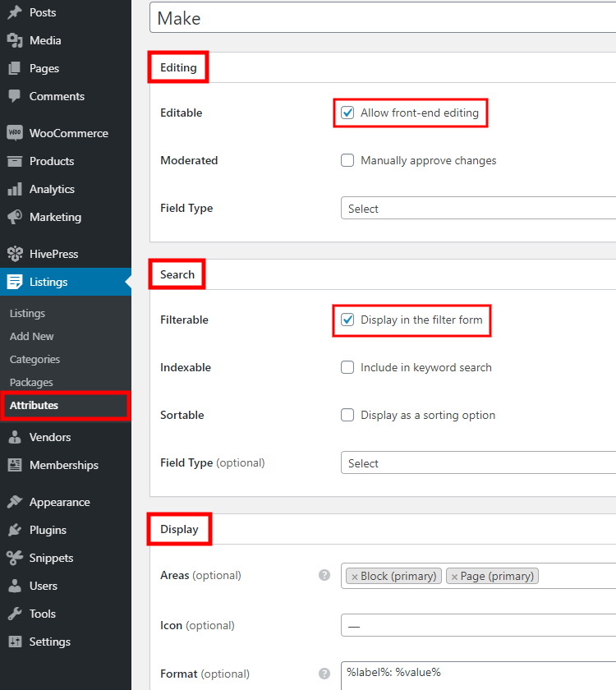Open the Memberships section
Image resolution: width=616 pixels, height=690 pixels.
[x=57, y=465]
